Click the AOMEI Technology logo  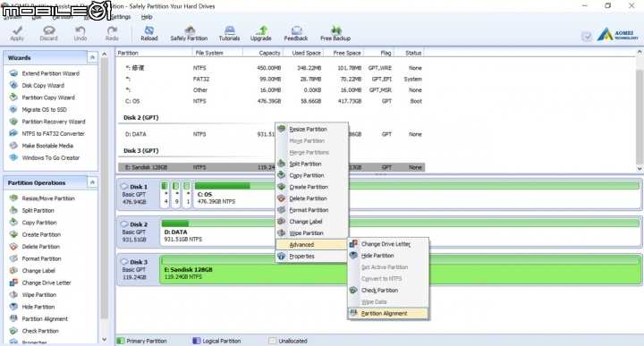pos(617,35)
